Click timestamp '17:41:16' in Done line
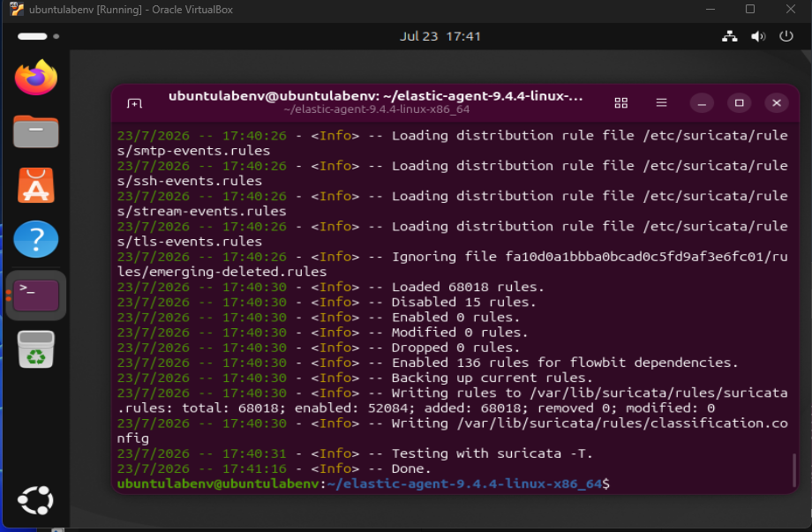Image resolution: width=812 pixels, height=532 pixels. click(x=254, y=468)
